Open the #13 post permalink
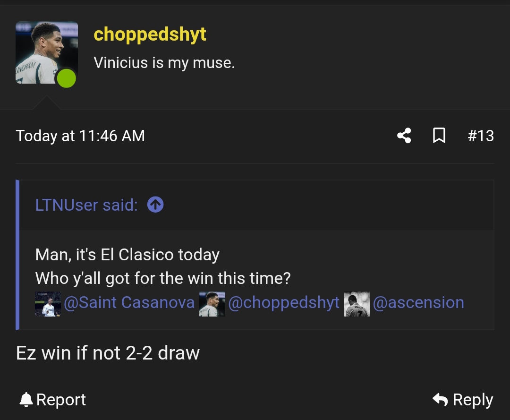This screenshot has width=510, height=420. click(481, 136)
